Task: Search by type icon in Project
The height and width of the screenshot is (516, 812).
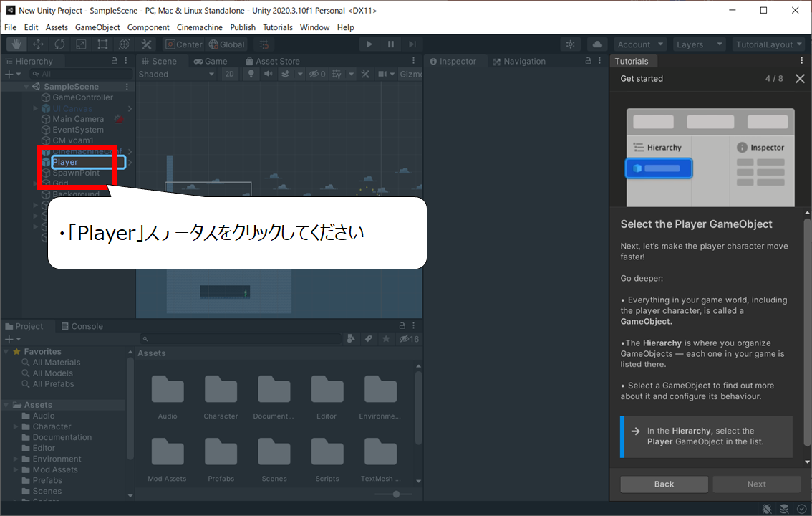Action: [x=351, y=339]
